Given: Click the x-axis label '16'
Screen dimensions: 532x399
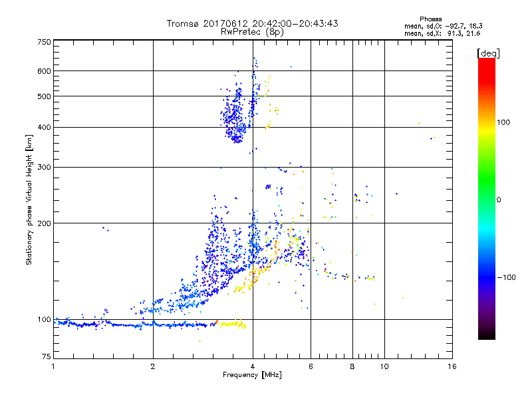Looking at the screenshot, I should click(452, 366).
